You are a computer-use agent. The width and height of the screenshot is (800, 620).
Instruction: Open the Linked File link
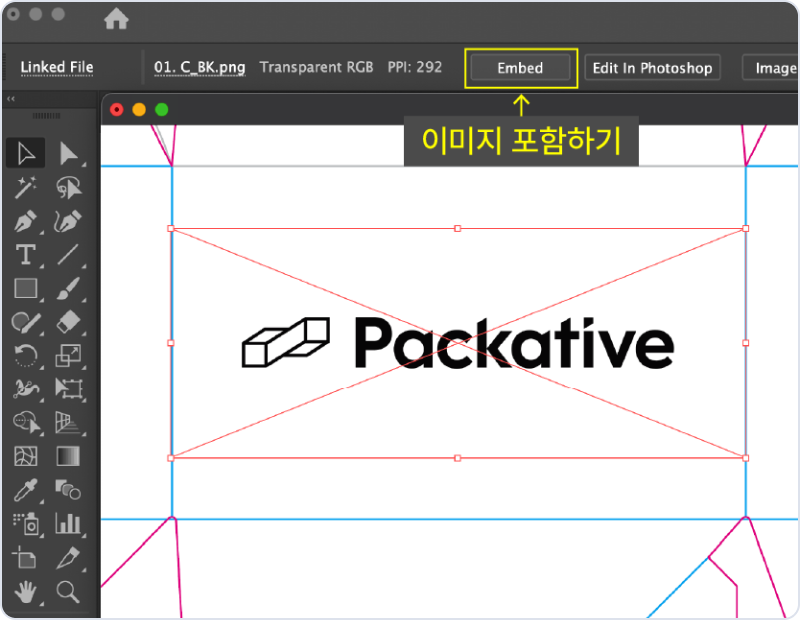(x=57, y=67)
